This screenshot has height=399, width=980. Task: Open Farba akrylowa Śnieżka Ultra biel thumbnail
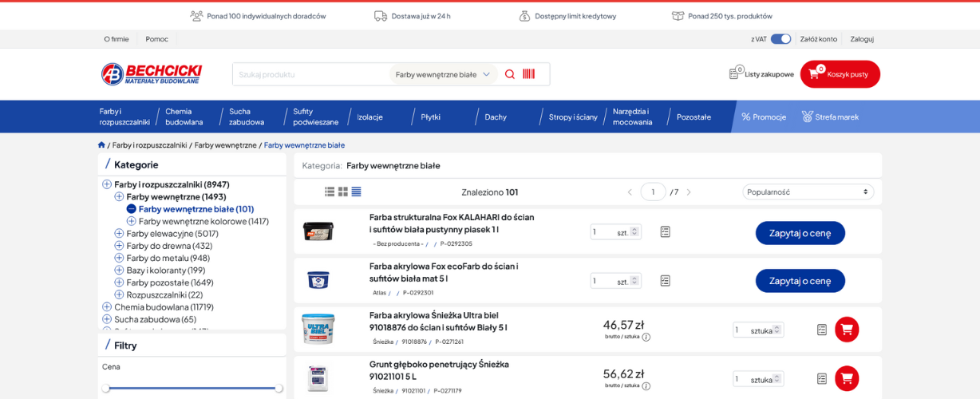coord(318,329)
